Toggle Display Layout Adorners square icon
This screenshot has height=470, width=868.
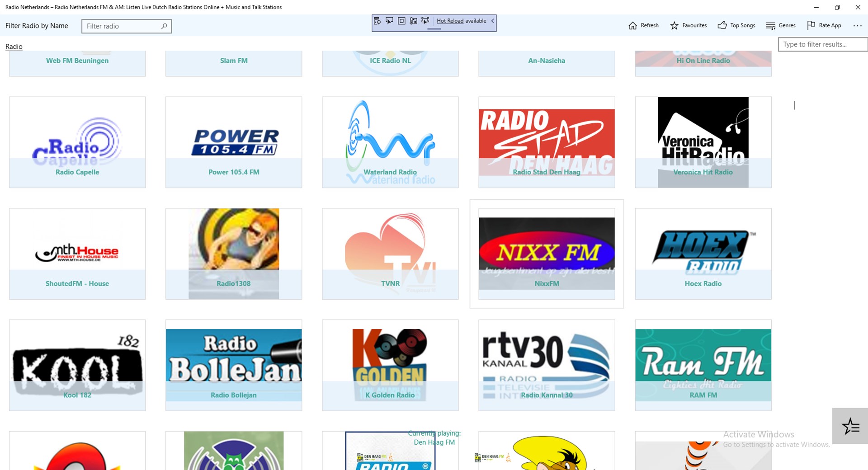pyautogui.click(x=401, y=21)
